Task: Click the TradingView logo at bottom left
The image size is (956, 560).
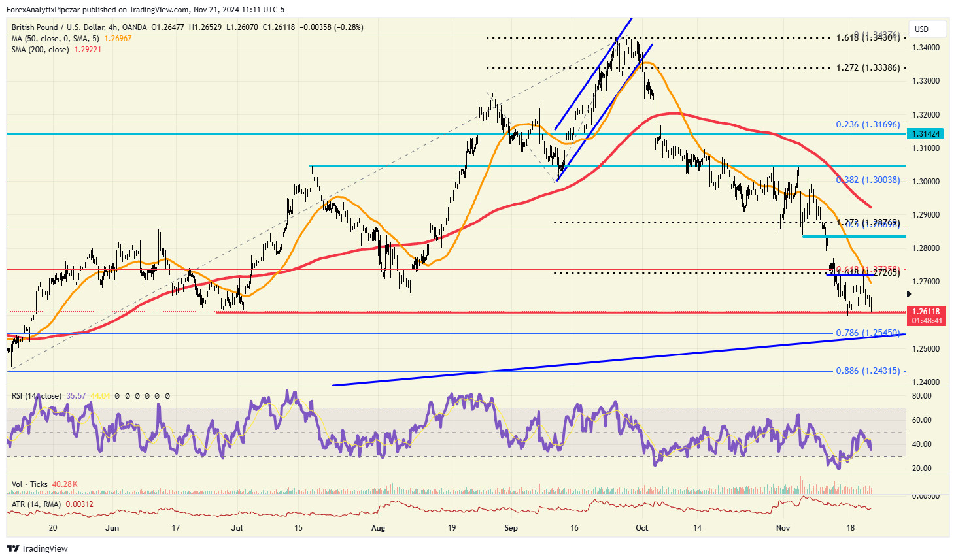Action: click(x=37, y=548)
